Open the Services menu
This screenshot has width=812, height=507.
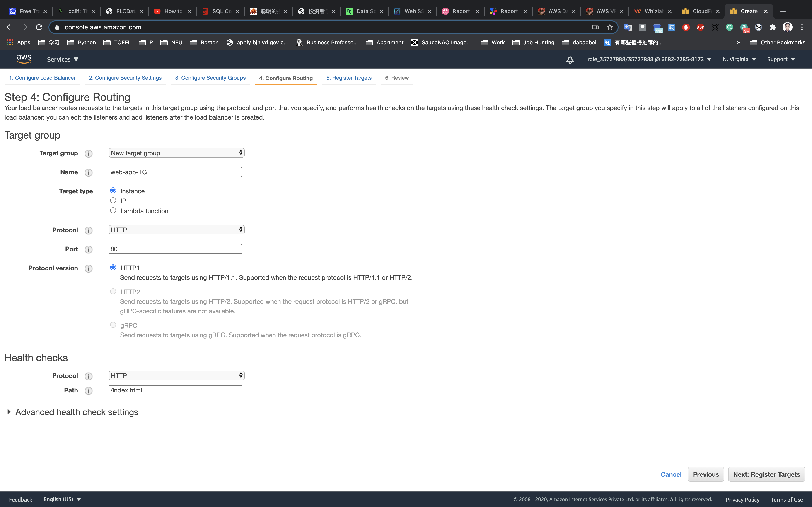[62, 59]
